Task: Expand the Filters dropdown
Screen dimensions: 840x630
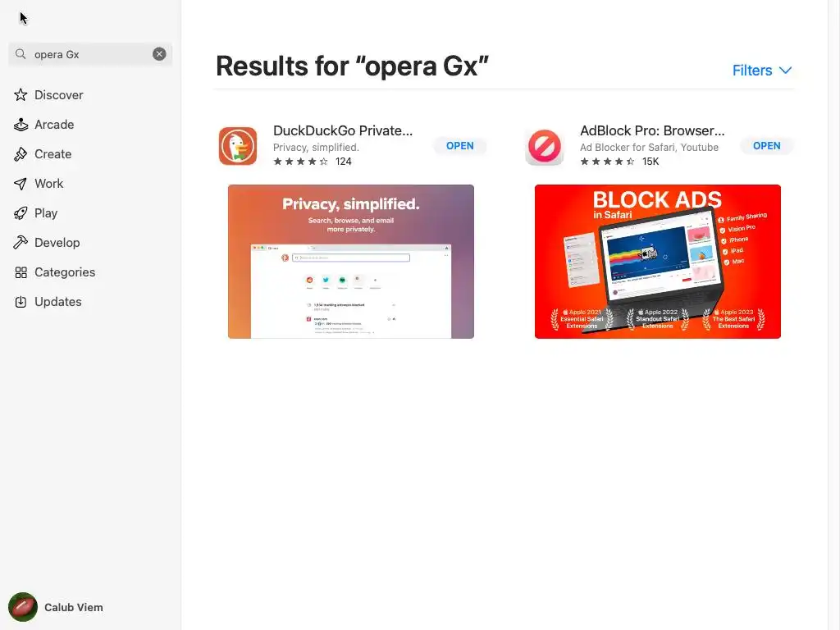Action: (762, 71)
